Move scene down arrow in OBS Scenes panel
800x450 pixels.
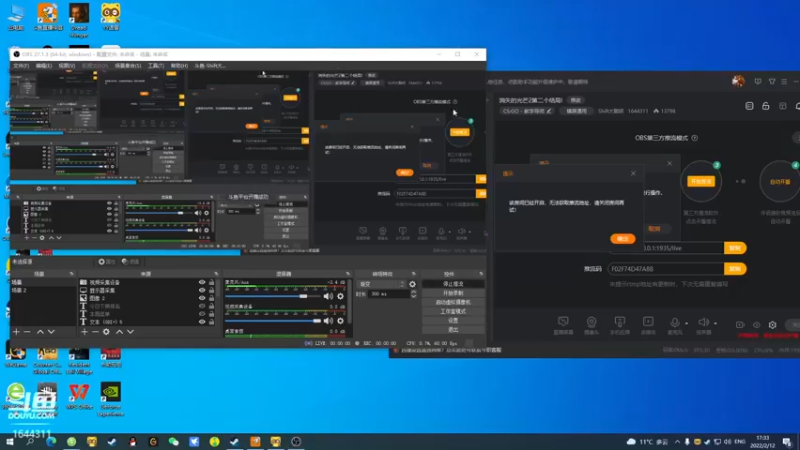point(51,332)
